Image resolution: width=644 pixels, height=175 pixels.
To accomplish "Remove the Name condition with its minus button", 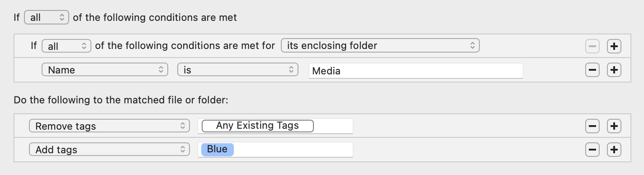I will point(592,70).
